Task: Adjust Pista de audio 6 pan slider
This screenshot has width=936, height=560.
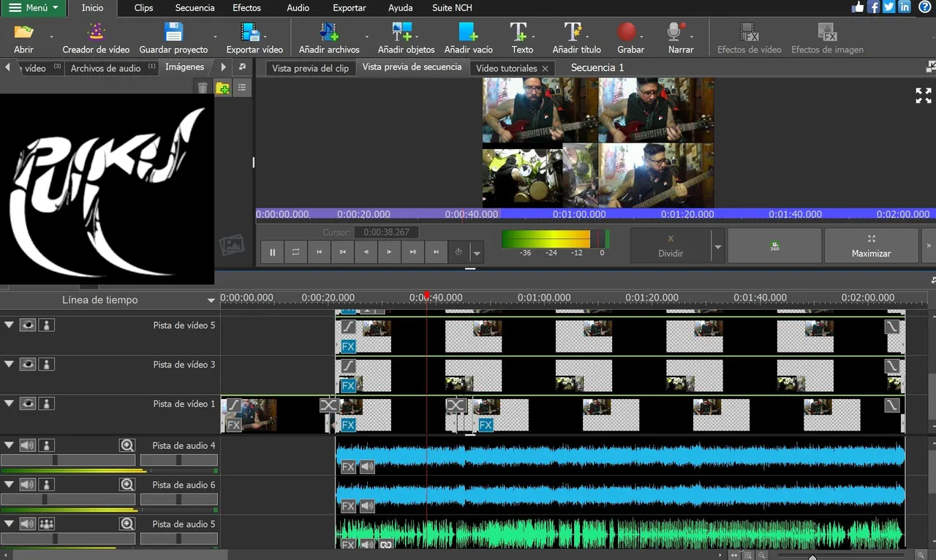Action: (x=179, y=499)
